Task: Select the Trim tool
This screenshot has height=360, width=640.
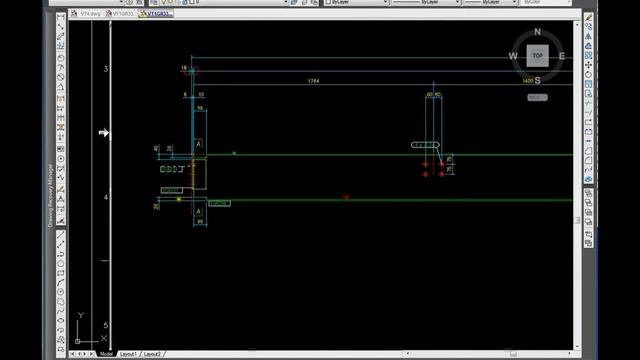Action: 588,103
